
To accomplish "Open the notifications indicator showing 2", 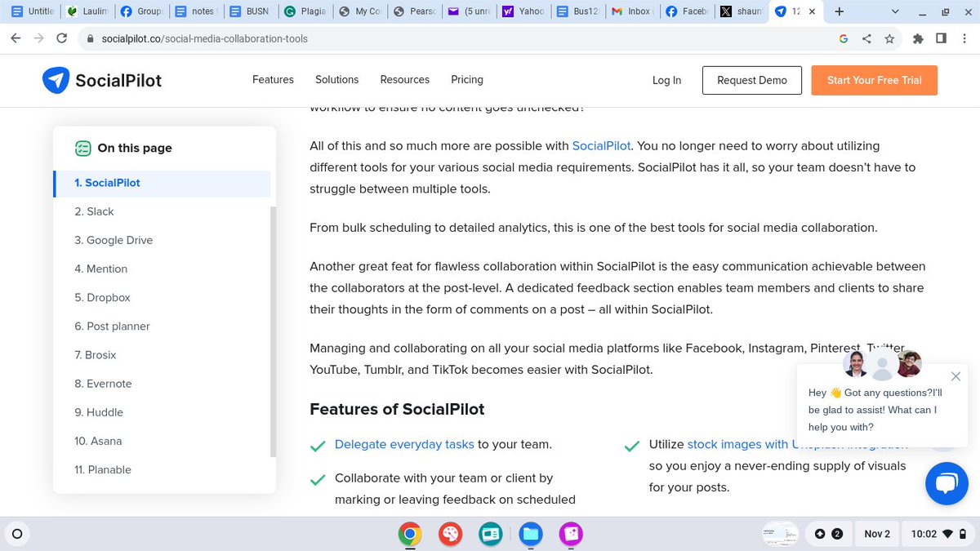I will 828,534.
